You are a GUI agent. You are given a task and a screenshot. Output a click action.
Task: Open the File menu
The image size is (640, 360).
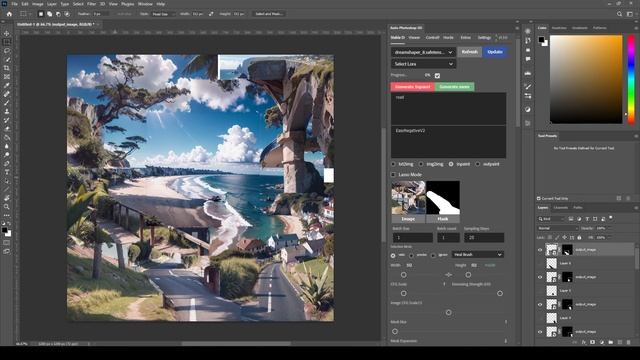(x=14, y=4)
